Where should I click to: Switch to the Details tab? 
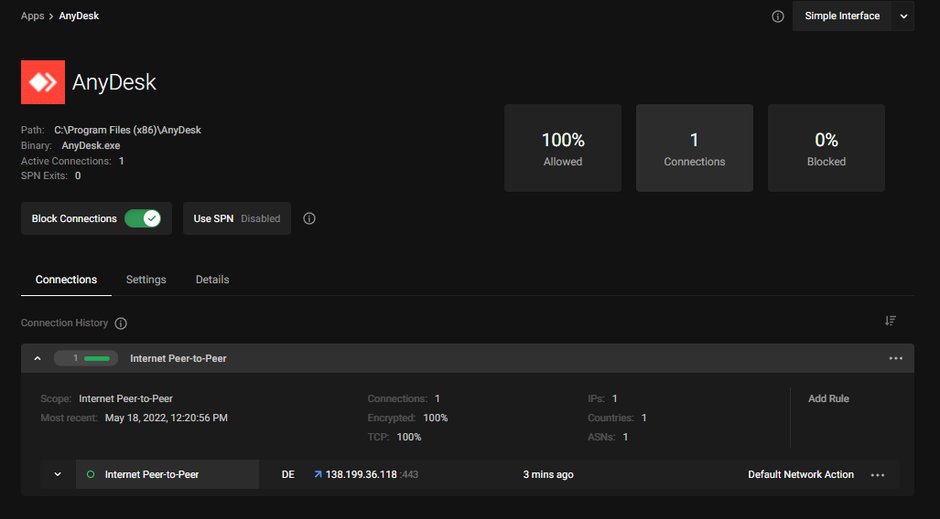click(x=212, y=279)
